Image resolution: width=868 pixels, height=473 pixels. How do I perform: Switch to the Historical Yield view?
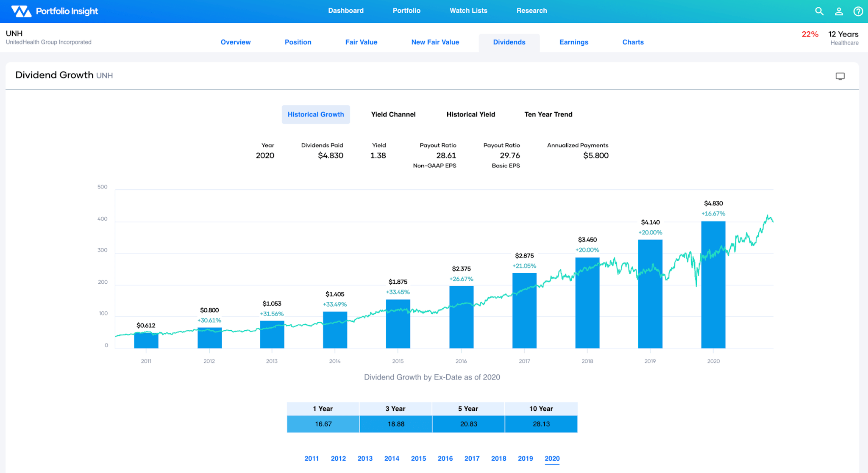click(470, 114)
